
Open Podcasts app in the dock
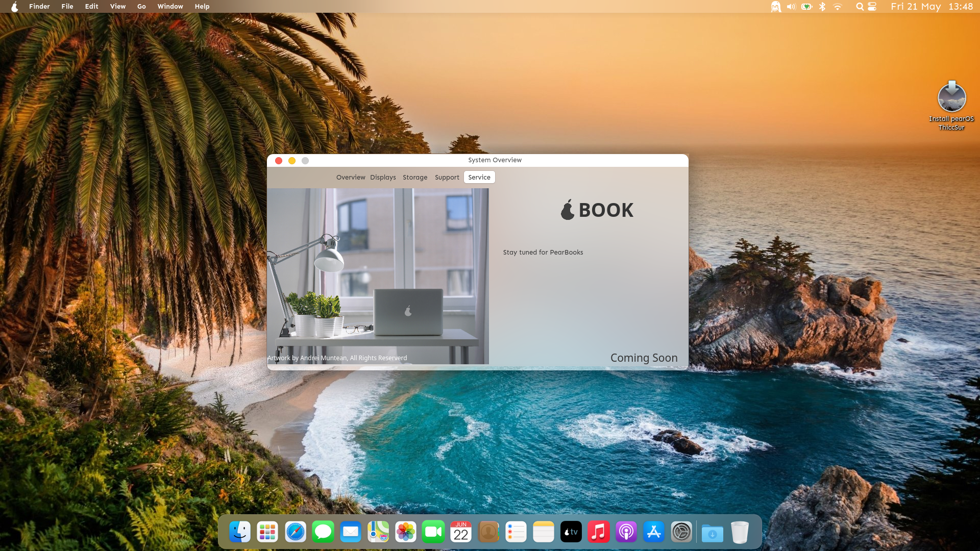coord(626,532)
